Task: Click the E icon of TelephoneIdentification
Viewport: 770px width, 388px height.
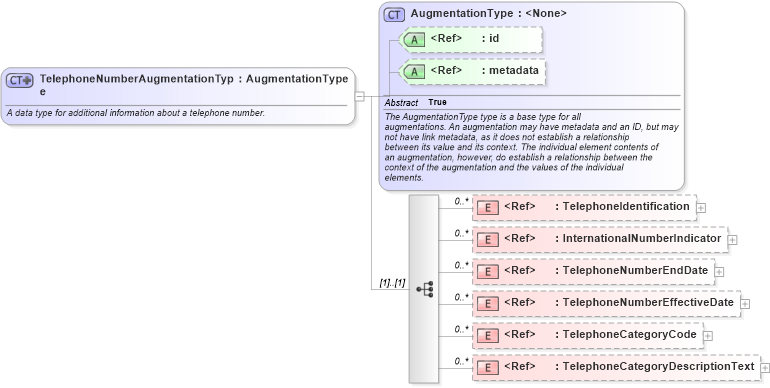Action: point(488,208)
